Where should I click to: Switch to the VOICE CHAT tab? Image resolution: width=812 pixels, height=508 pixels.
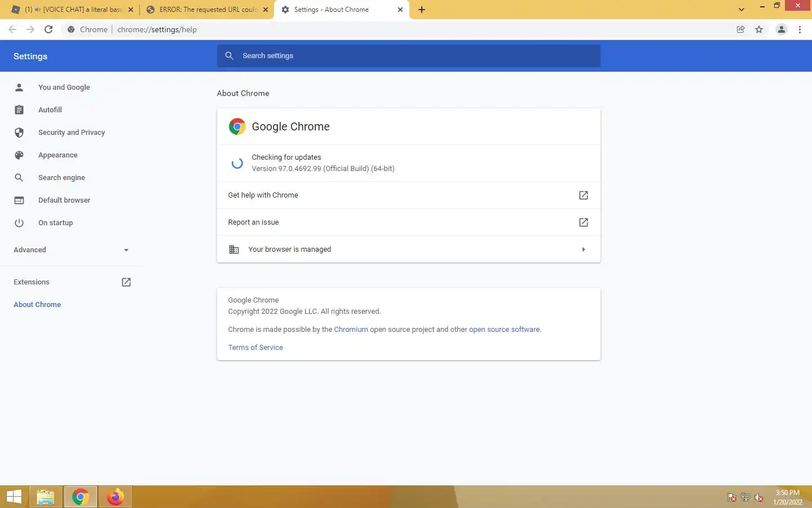[73, 10]
